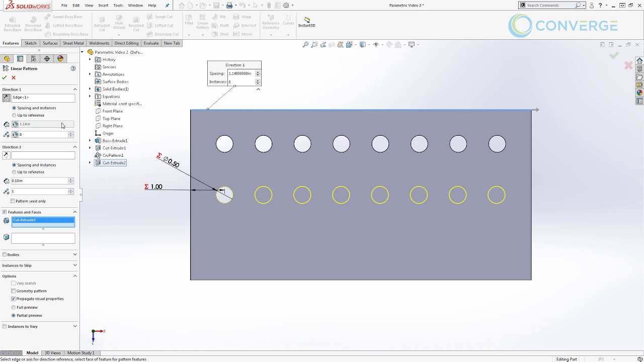
Task: Select Full preview radio button
Action: 14,307
